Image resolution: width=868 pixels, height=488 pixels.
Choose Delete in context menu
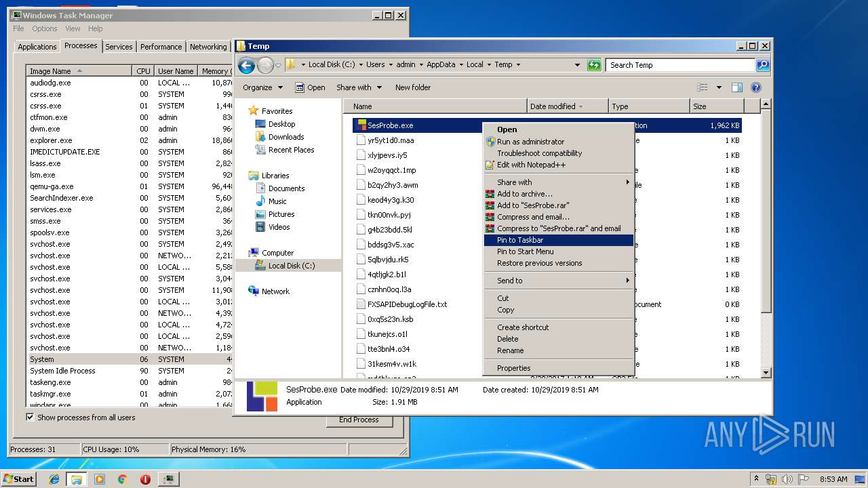[559, 339]
